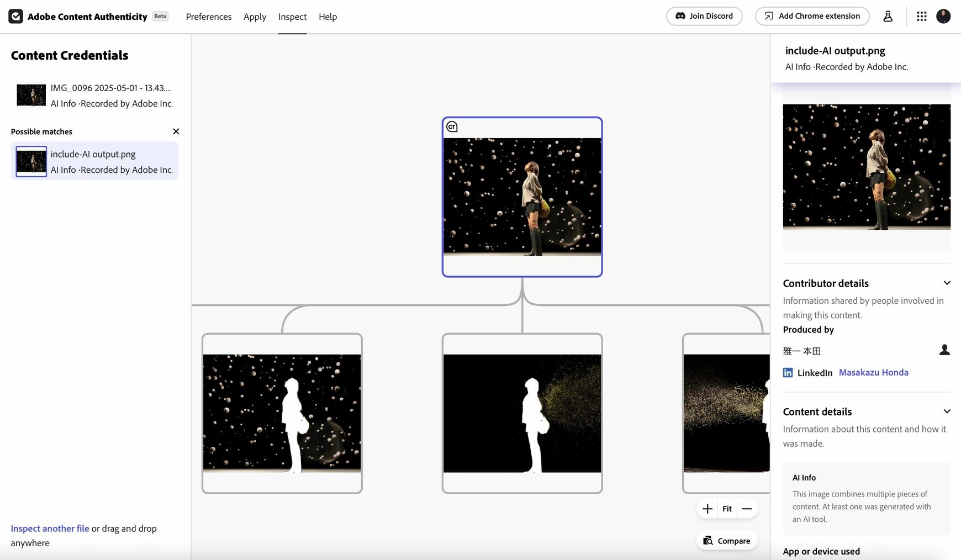The height and width of the screenshot is (560, 961).
Task: Open the Preferences menu
Action: 209,17
